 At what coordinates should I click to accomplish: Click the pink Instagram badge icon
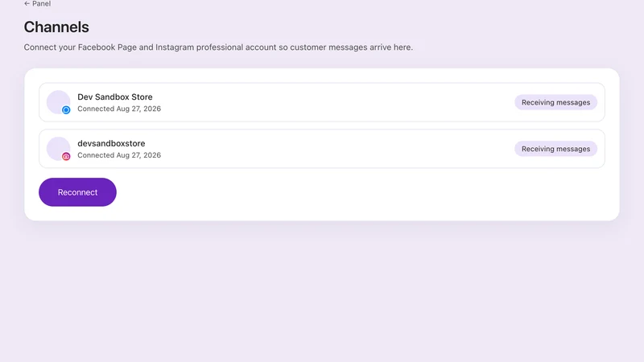(66, 156)
